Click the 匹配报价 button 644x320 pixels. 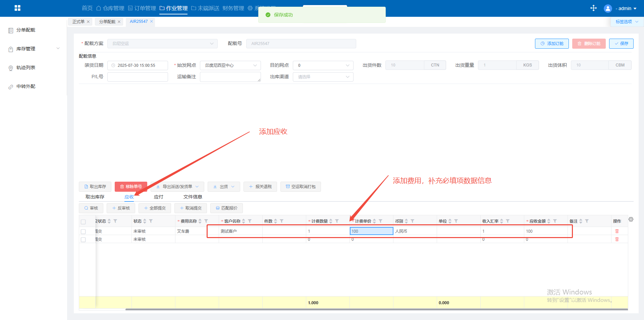click(x=226, y=208)
